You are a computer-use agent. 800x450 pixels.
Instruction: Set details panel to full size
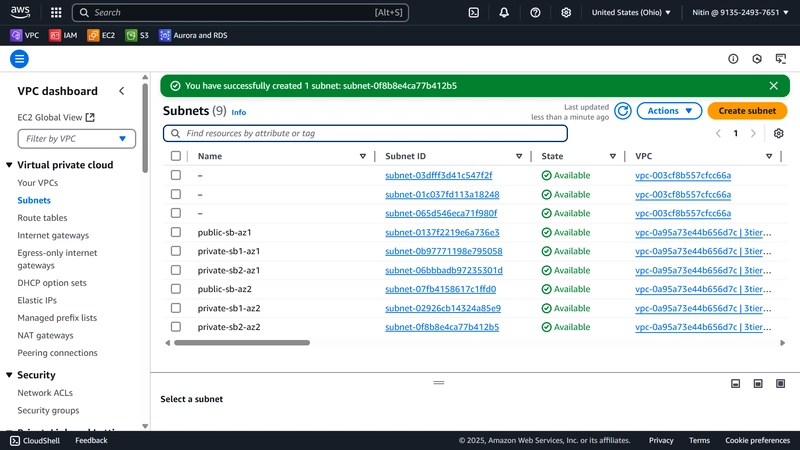tap(781, 384)
